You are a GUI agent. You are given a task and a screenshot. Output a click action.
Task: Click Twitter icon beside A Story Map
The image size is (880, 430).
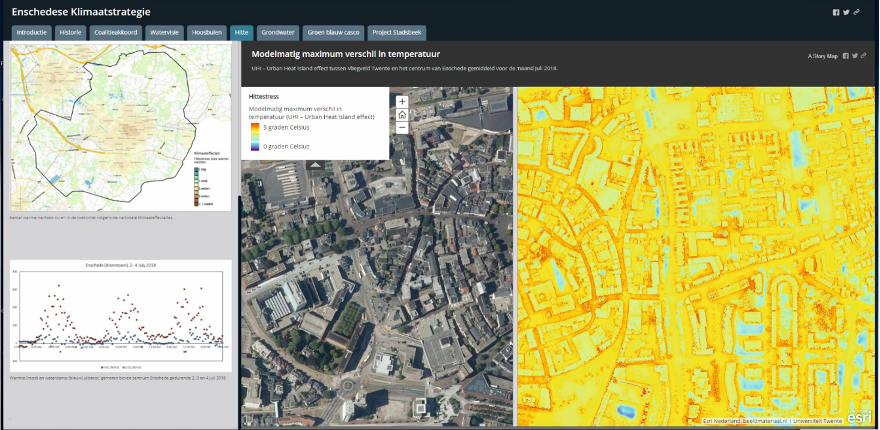[853, 56]
